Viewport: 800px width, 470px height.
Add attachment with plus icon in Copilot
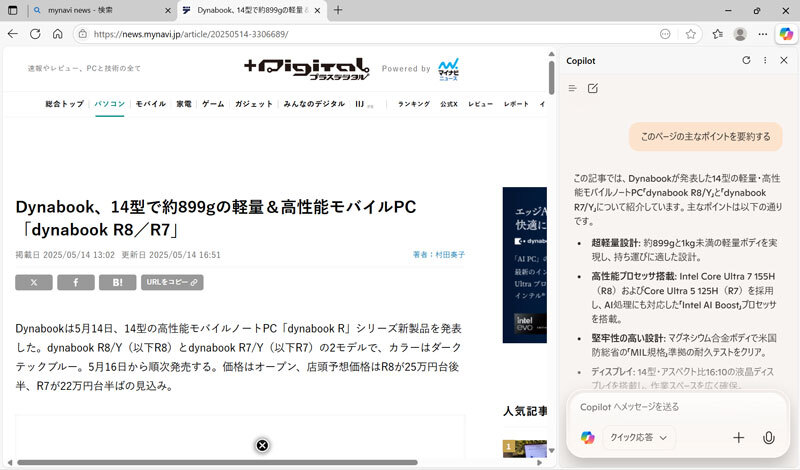coord(739,437)
